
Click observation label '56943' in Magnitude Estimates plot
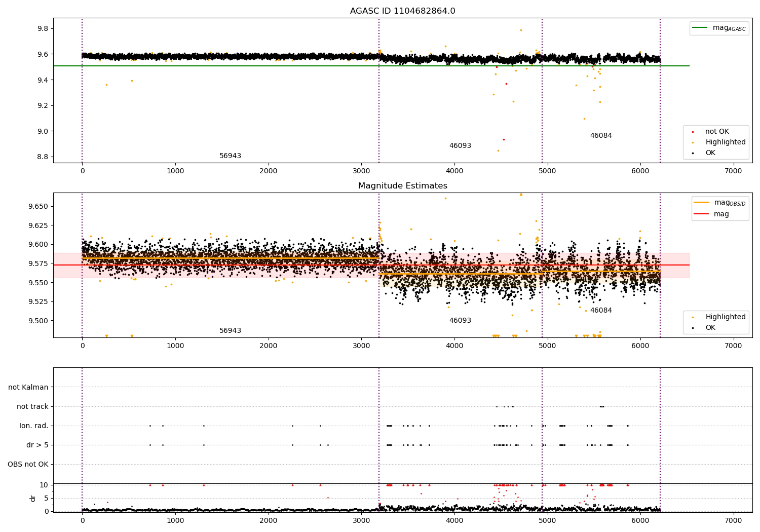pyautogui.click(x=230, y=331)
